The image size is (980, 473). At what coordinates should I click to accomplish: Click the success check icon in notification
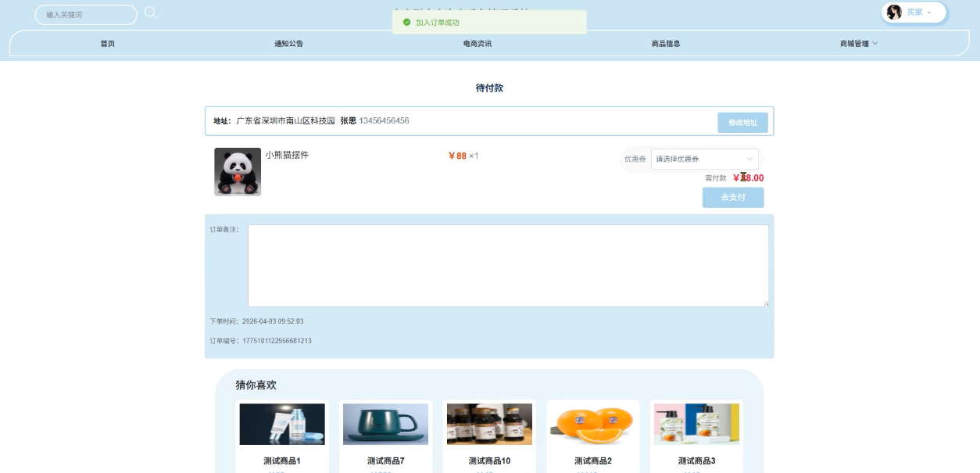click(406, 23)
